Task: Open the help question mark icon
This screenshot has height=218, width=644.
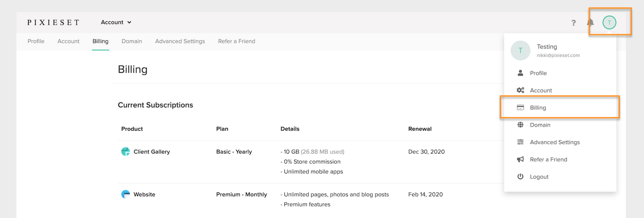Action: 573,23
